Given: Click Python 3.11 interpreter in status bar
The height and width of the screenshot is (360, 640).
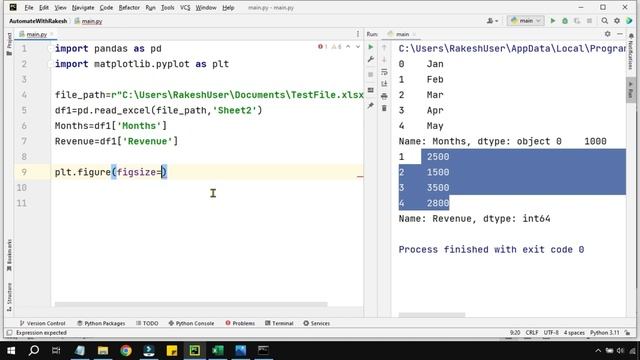Looking at the screenshot, I should 604,333.
